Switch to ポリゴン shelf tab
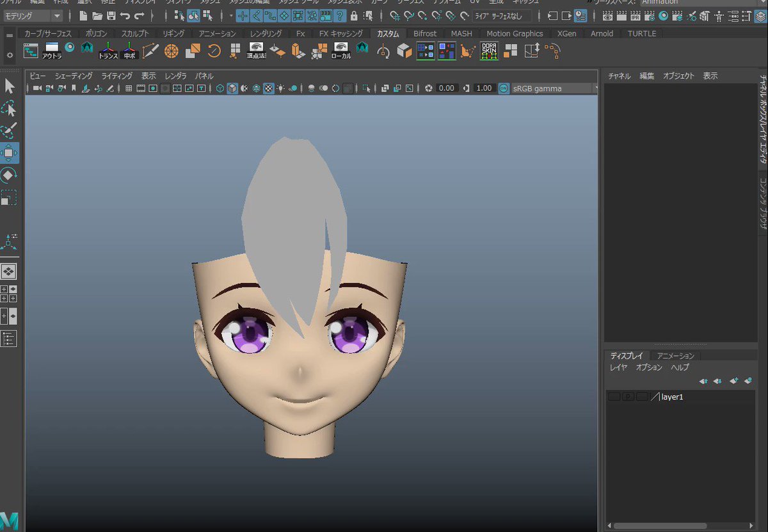 (x=97, y=33)
